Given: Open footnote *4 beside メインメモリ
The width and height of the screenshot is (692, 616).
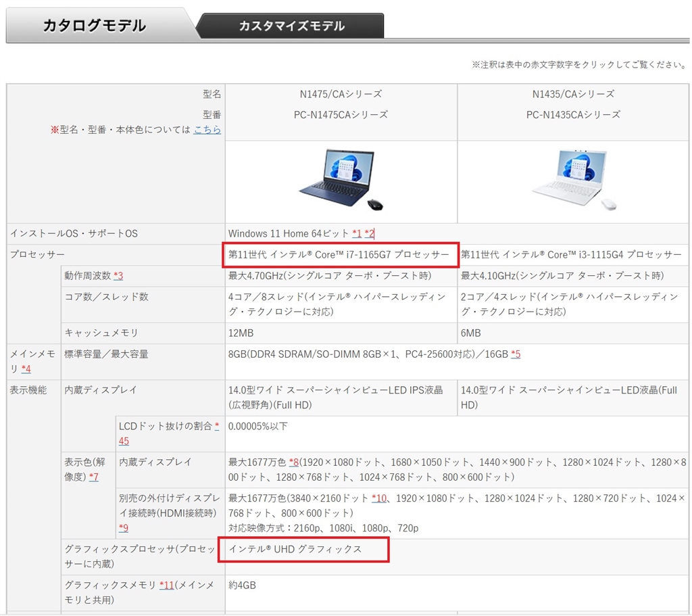Looking at the screenshot, I should pyautogui.click(x=26, y=369).
